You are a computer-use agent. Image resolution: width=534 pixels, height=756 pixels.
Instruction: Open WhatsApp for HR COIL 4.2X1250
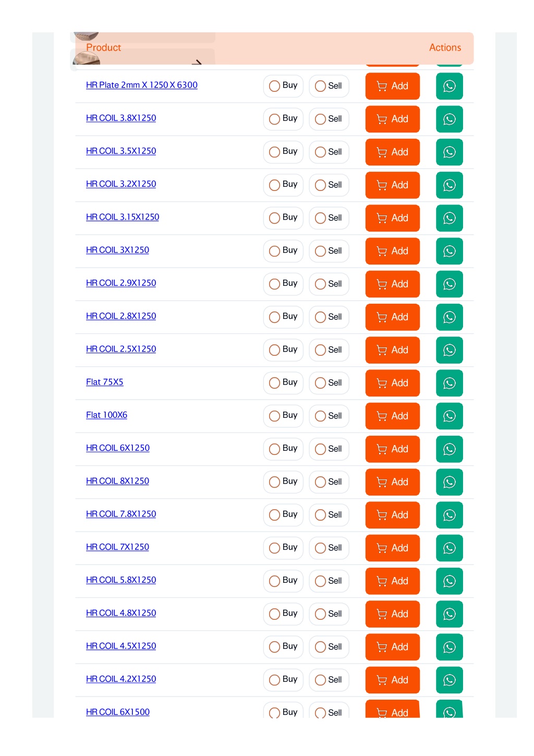pos(449,680)
